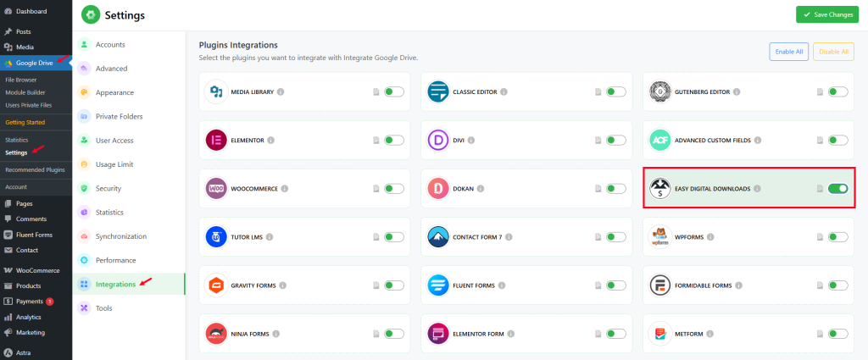
Task: Toggle MetForm integration switch
Action: [838, 334]
